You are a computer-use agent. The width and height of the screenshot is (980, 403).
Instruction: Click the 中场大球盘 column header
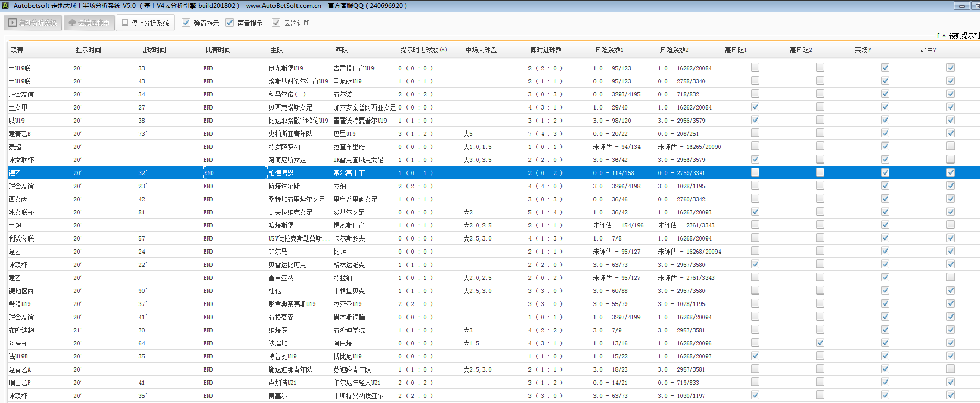coord(481,50)
